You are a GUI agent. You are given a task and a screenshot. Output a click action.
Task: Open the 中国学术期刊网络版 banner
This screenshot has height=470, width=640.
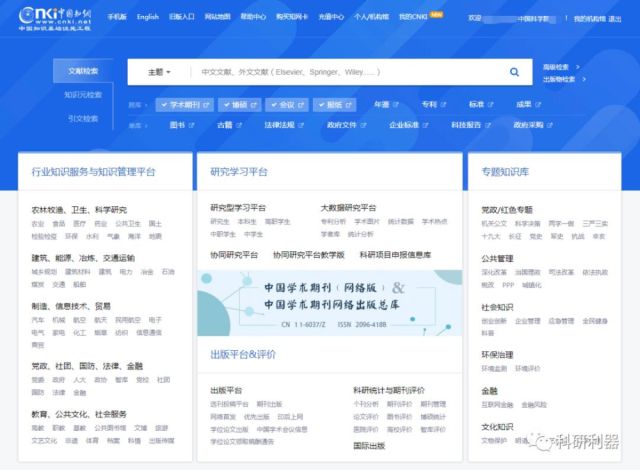(330, 303)
